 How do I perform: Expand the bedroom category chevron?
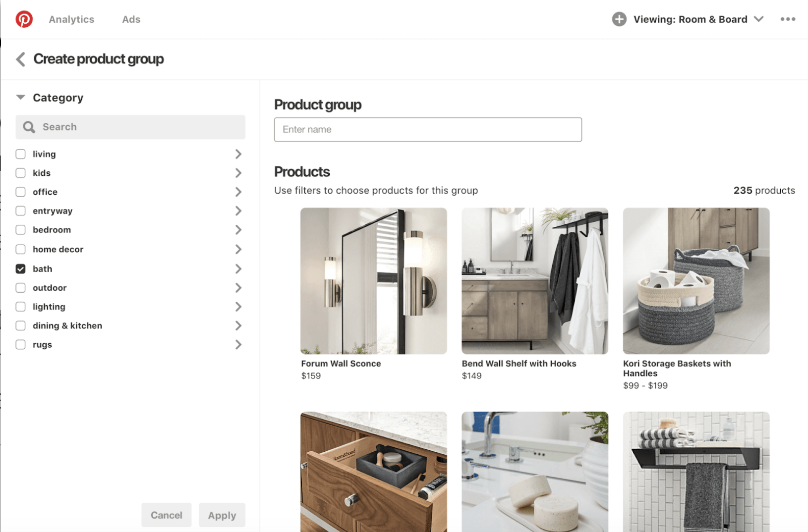coord(238,230)
